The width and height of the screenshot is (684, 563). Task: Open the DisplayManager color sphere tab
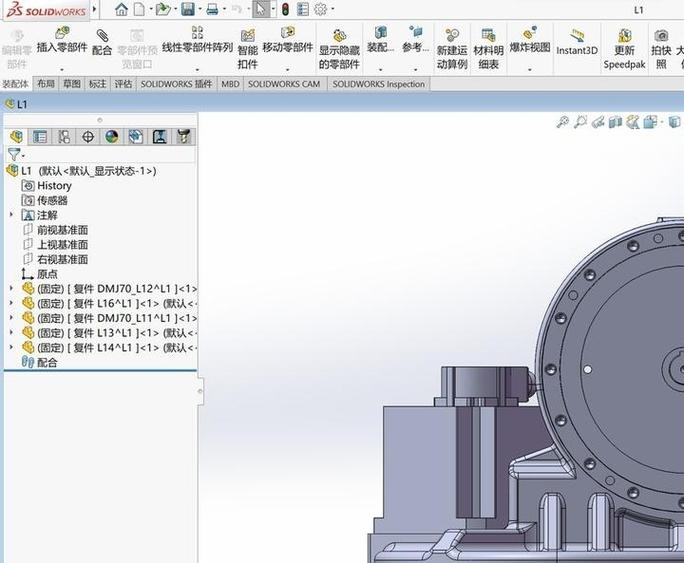click(112, 137)
